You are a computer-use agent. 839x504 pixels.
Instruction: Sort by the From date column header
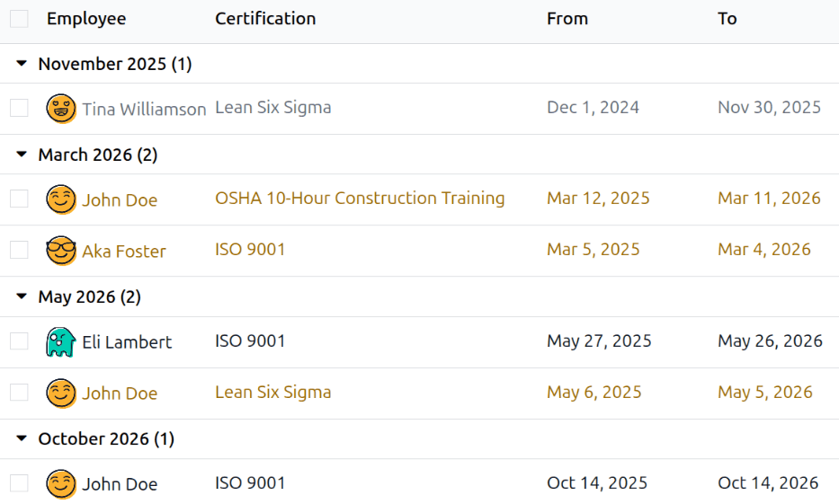tap(567, 19)
